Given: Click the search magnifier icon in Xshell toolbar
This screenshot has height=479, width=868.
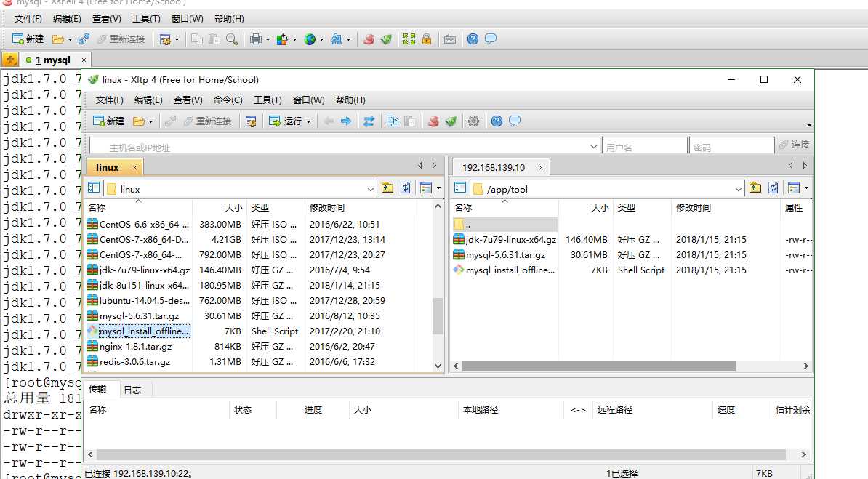Looking at the screenshot, I should point(232,39).
